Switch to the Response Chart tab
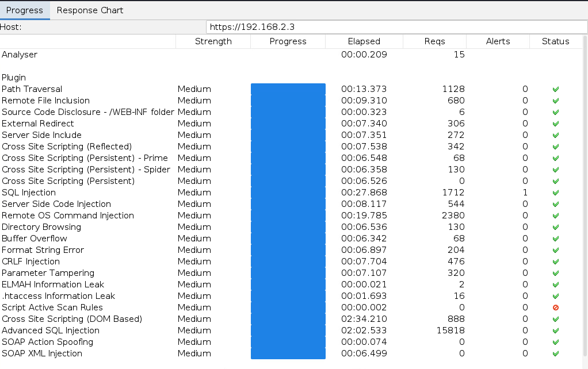The width and height of the screenshot is (588, 369). click(90, 10)
